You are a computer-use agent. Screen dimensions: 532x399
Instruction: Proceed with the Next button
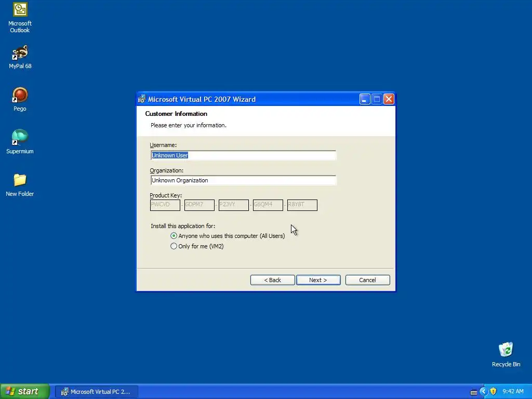pyautogui.click(x=318, y=280)
